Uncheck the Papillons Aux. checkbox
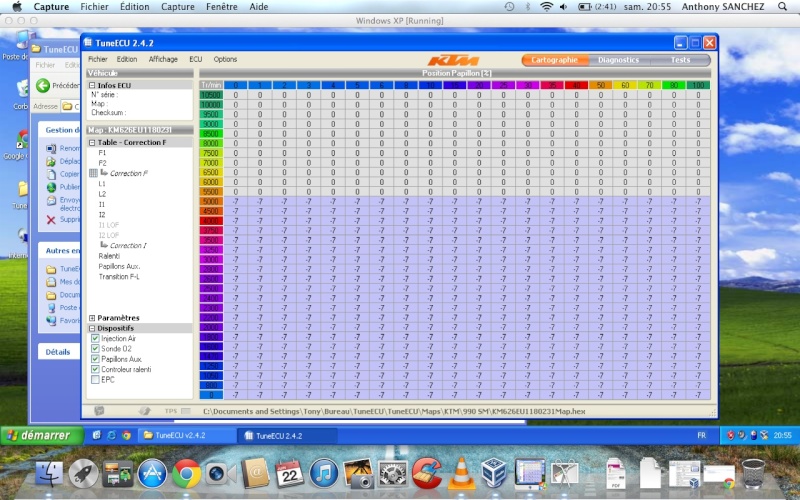 (x=95, y=359)
